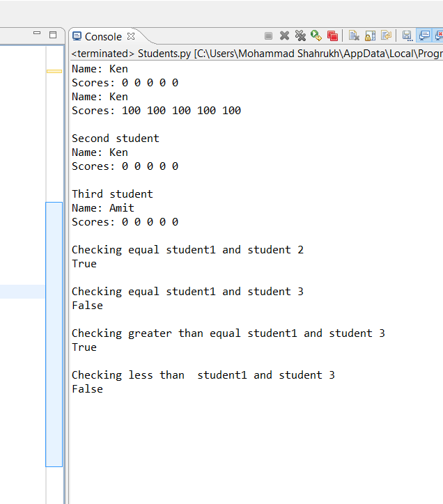Remove the launch with the single X icon
443x504 pixels.
(x=284, y=36)
